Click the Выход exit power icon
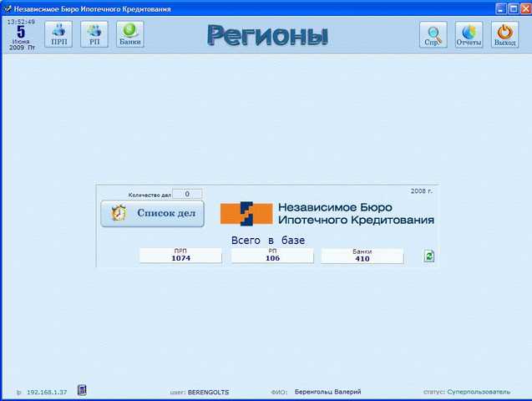532x401 pixels. coord(504,34)
